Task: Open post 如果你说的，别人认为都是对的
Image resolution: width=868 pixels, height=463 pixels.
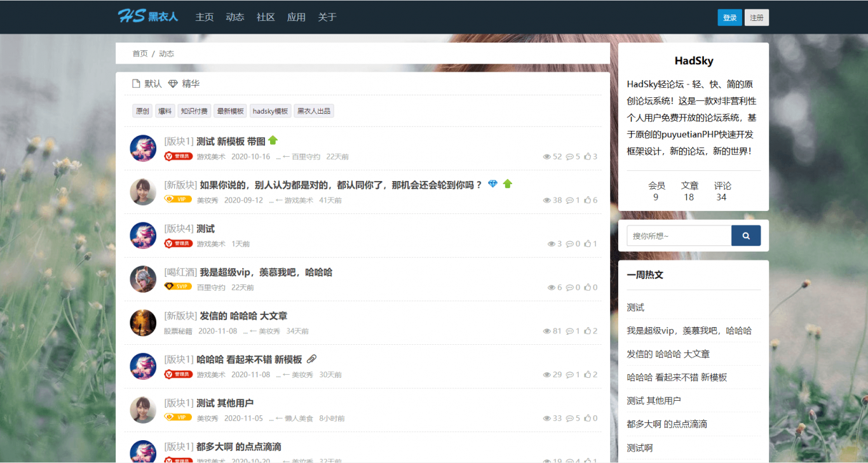Action: 341,185
